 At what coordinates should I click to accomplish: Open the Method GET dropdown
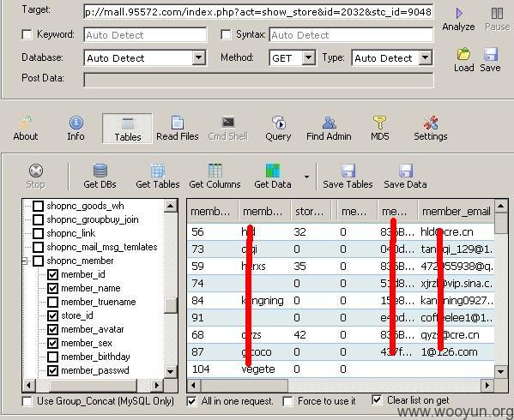tap(308, 57)
